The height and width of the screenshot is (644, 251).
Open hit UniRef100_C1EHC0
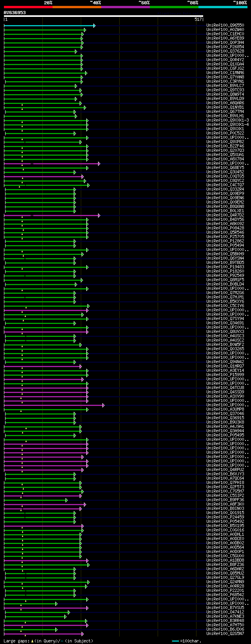(x=225, y=34)
